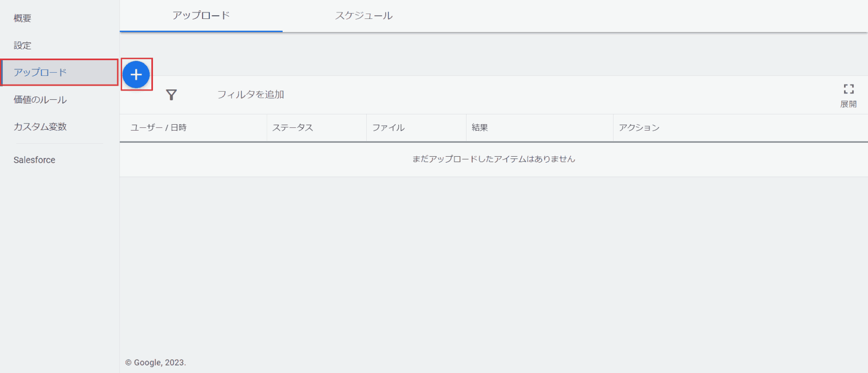Screen dimensions: 868x373
Task: Click the ステータス column header
Action: coord(292,128)
